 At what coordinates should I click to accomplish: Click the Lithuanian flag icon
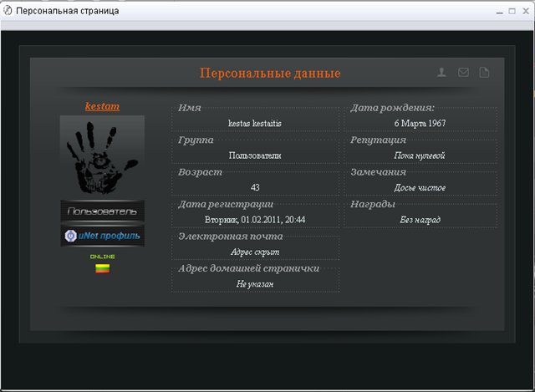(x=102, y=268)
